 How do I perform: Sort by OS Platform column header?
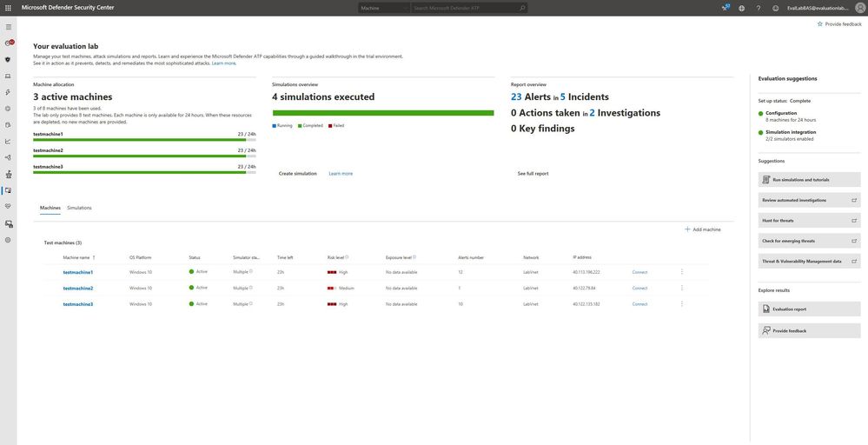[140, 257]
